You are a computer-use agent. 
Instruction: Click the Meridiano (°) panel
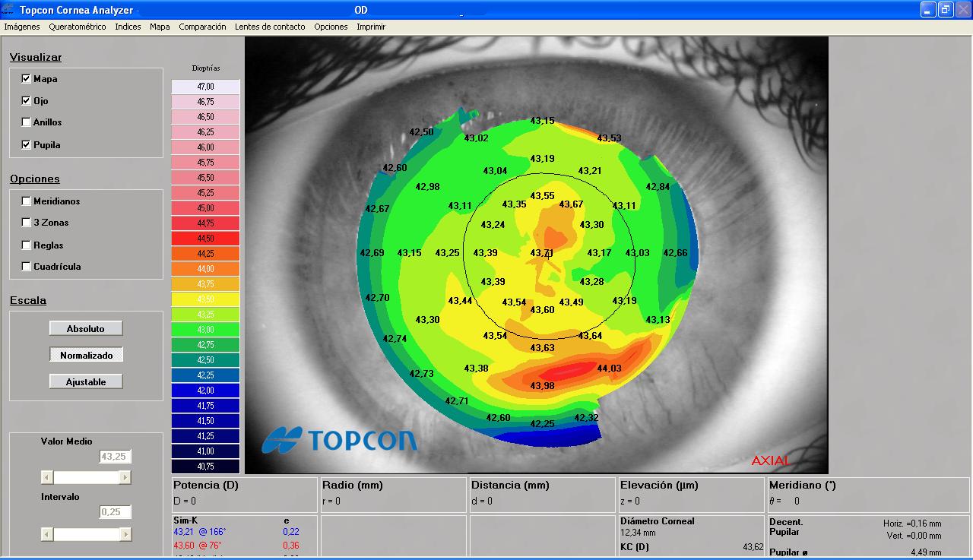[868, 495]
